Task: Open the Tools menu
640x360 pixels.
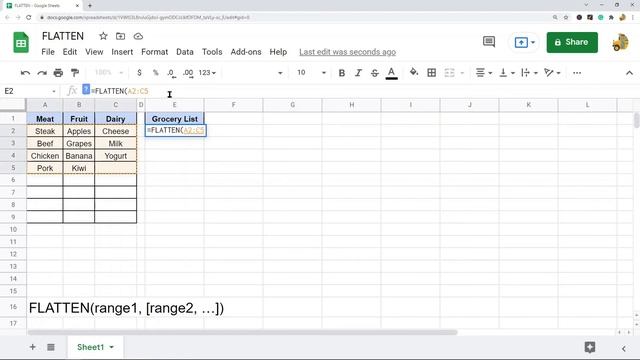Action: coord(212,52)
